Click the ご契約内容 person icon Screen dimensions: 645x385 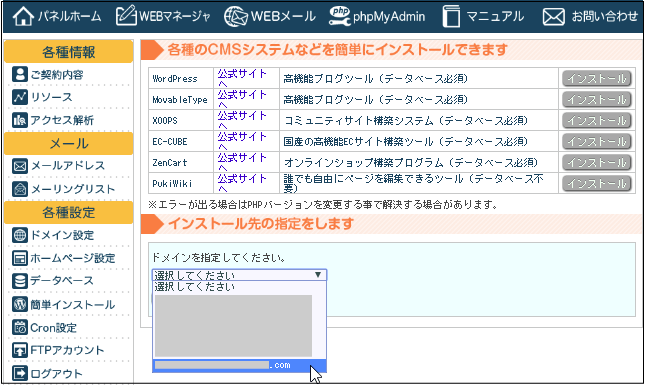pyautogui.click(x=20, y=74)
